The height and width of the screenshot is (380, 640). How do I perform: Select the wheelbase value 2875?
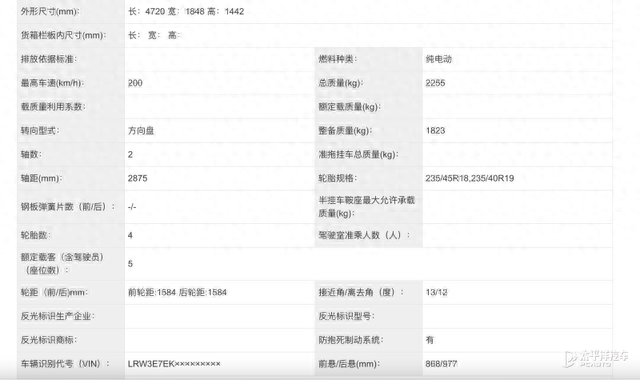(138, 178)
